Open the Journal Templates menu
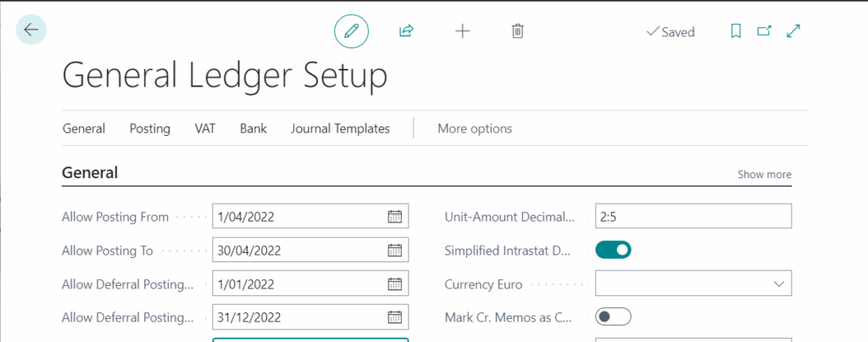This screenshot has height=342, width=868. 340,129
